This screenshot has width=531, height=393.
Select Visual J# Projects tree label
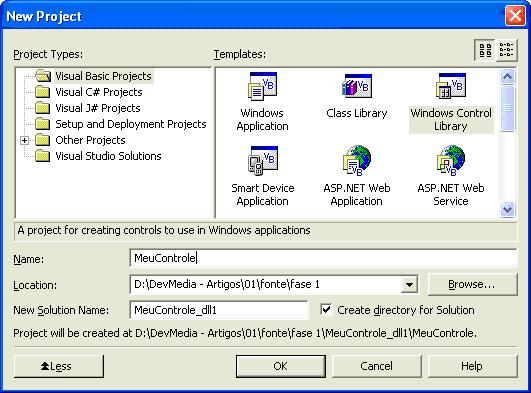pos(98,108)
